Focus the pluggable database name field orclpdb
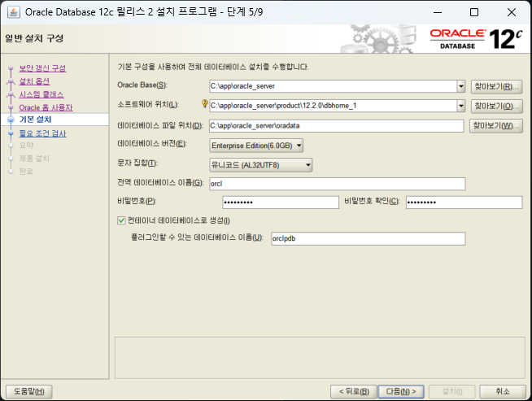The image size is (532, 401). tap(368, 238)
